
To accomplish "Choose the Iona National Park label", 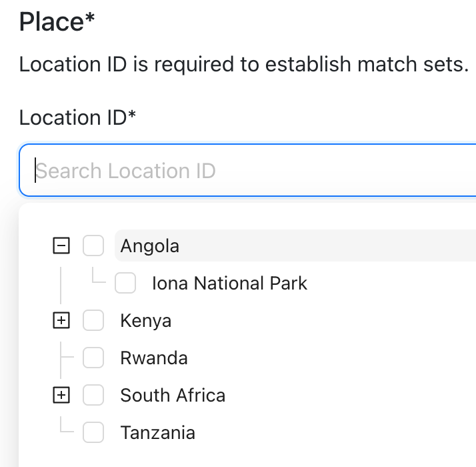I will point(229,284).
